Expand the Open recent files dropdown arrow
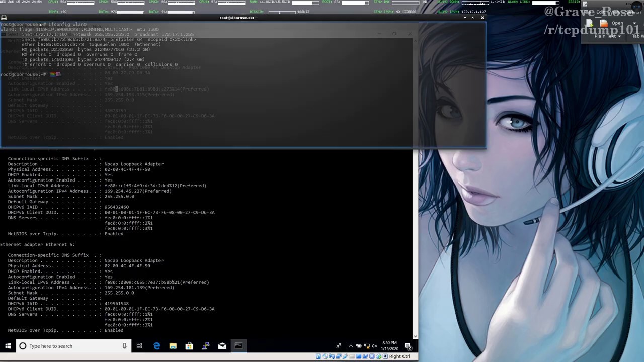The height and width of the screenshot is (362, 644). pyautogui.click(x=633, y=23)
